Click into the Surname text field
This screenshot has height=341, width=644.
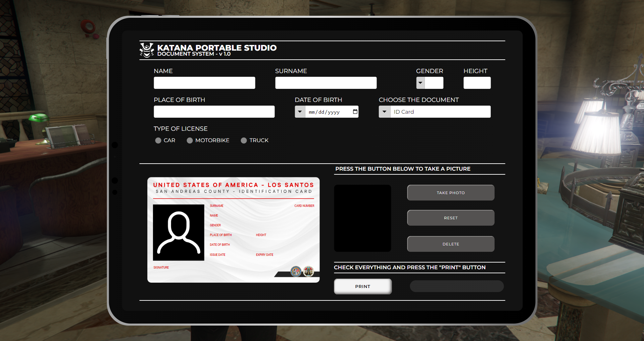tap(326, 83)
